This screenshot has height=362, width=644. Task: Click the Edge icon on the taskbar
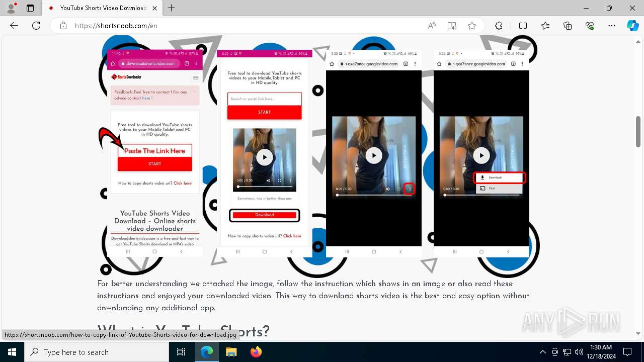pyautogui.click(x=207, y=352)
